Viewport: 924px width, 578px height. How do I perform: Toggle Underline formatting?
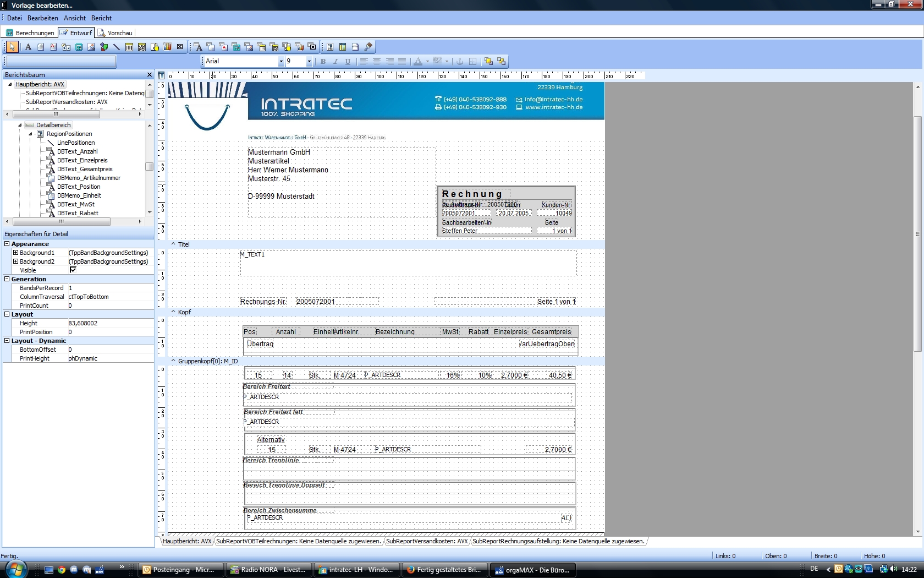point(348,61)
